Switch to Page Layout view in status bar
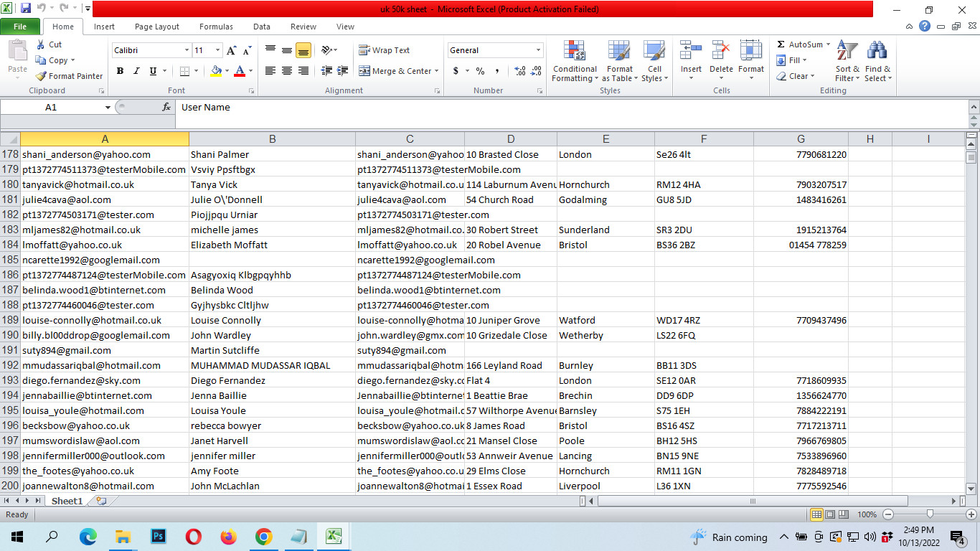Image resolution: width=980 pixels, height=551 pixels. 831,514
